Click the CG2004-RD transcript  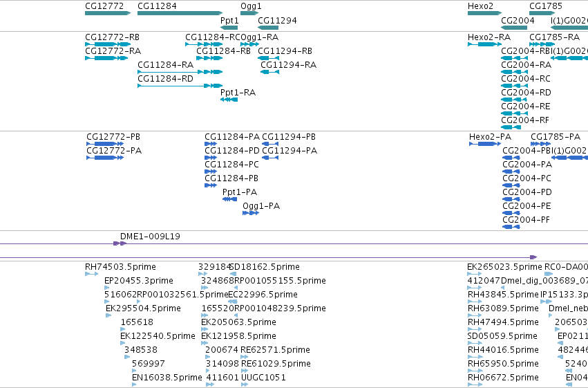tap(514, 100)
